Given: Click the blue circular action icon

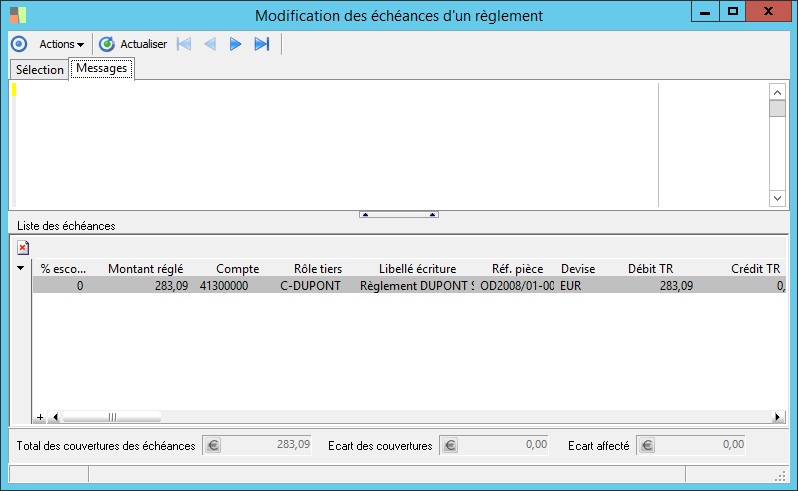Looking at the screenshot, I should point(19,44).
